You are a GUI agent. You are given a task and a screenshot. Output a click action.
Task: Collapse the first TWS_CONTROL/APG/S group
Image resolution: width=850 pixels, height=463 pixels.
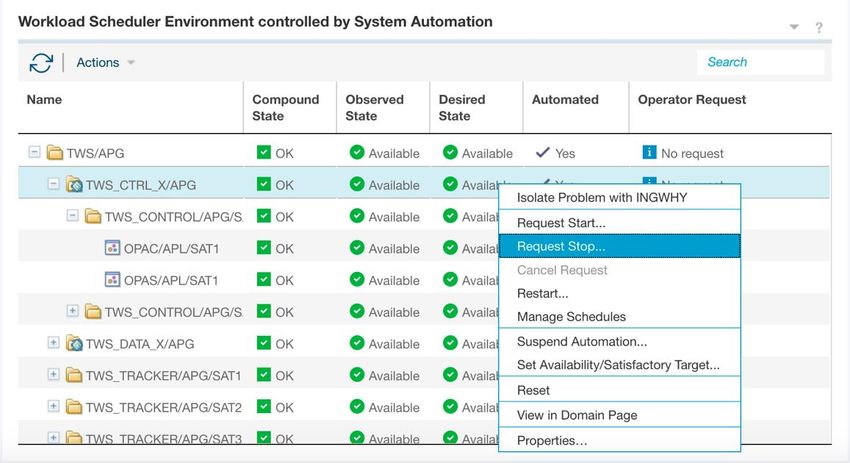click(72, 216)
